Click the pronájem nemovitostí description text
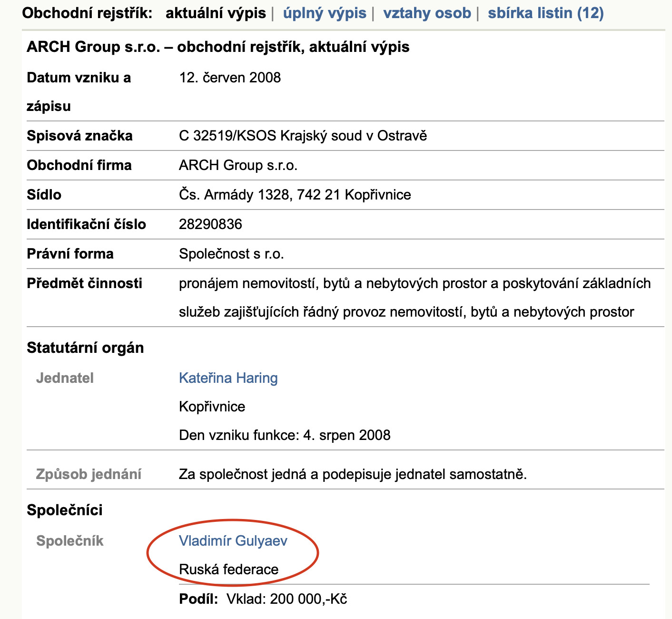The image size is (672, 619). coord(415,298)
